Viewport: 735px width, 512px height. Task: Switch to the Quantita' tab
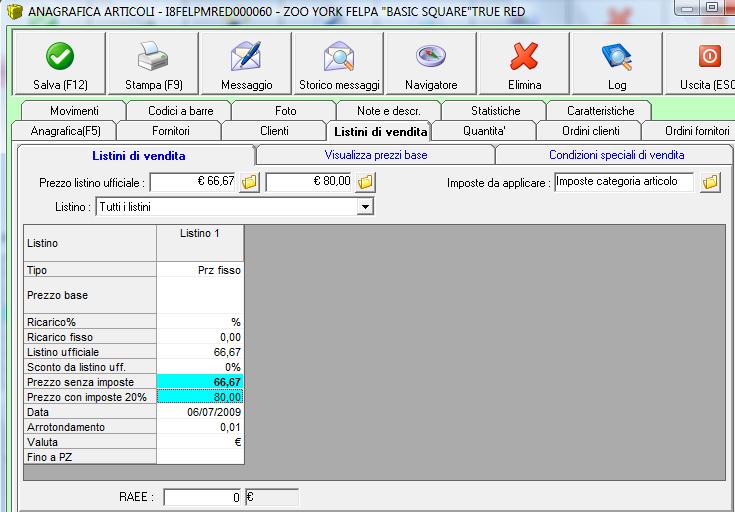point(484,131)
